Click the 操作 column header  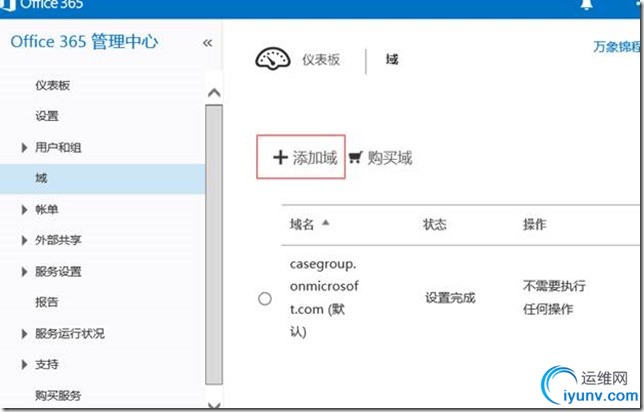click(535, 225)
